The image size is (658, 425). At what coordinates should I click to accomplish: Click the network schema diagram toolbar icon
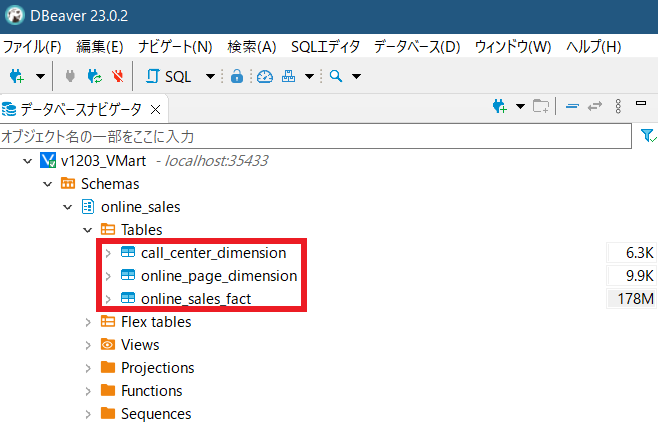click(x=288, y=76)
